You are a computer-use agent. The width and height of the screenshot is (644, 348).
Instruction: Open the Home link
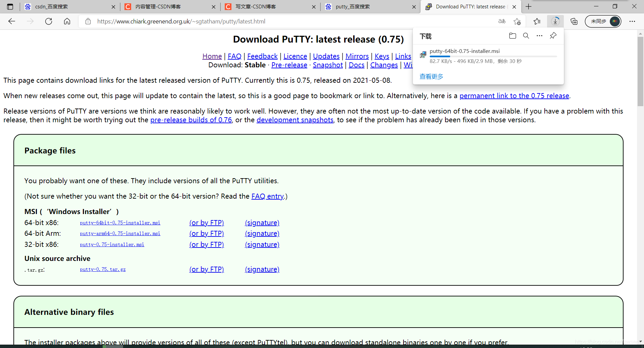click(212, 56)
